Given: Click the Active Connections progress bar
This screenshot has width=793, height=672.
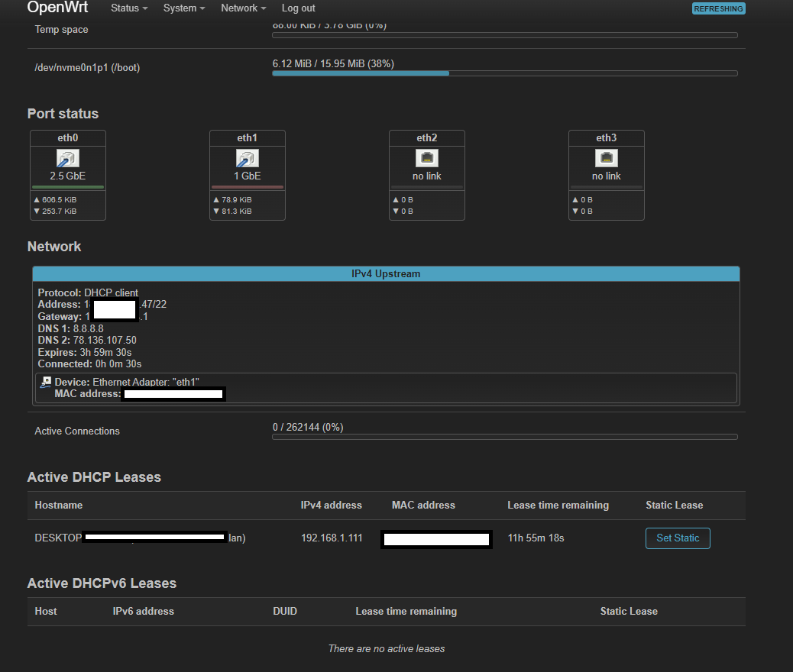Looking at the screenshot, I should (x=504, y=437).
